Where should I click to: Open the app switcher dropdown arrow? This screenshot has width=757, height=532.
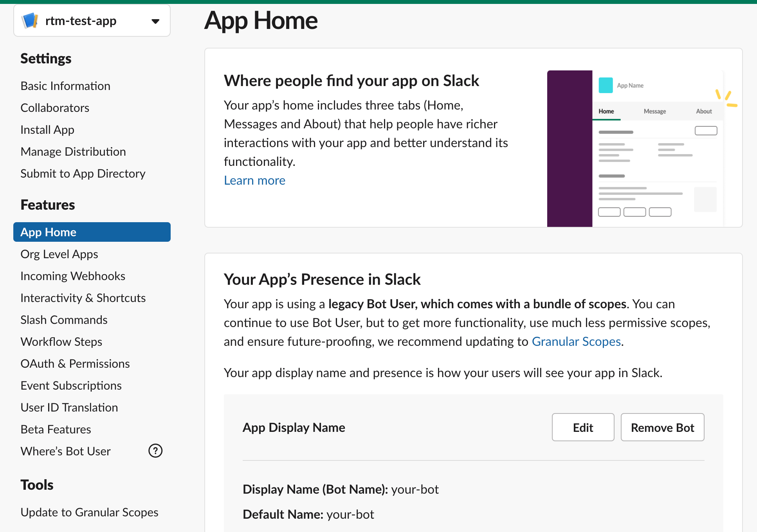[155, 21]
